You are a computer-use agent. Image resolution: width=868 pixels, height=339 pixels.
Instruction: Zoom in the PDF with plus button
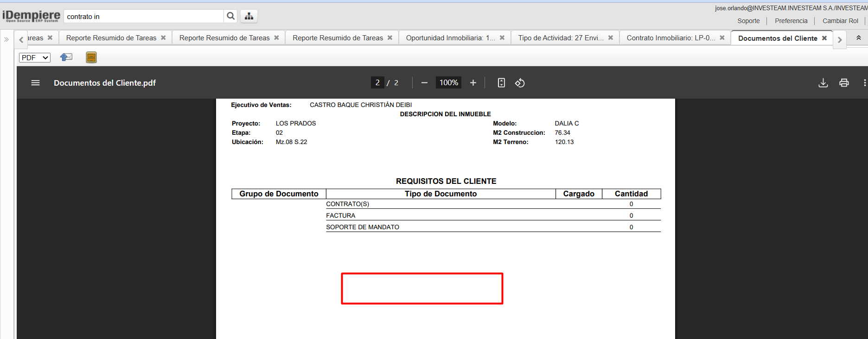tap(473, 83)
